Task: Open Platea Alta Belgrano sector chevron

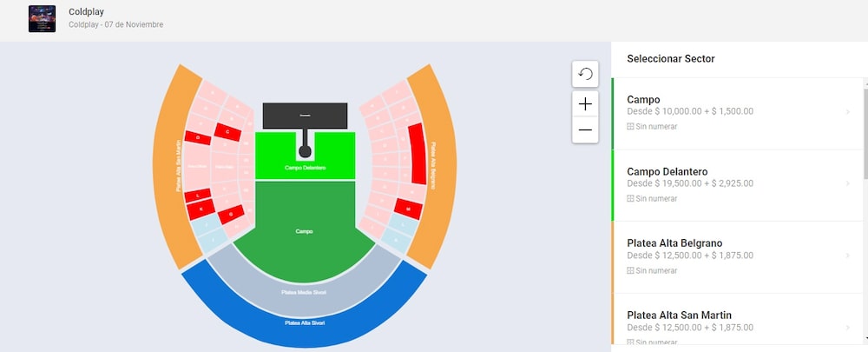Action: [847, 256]
